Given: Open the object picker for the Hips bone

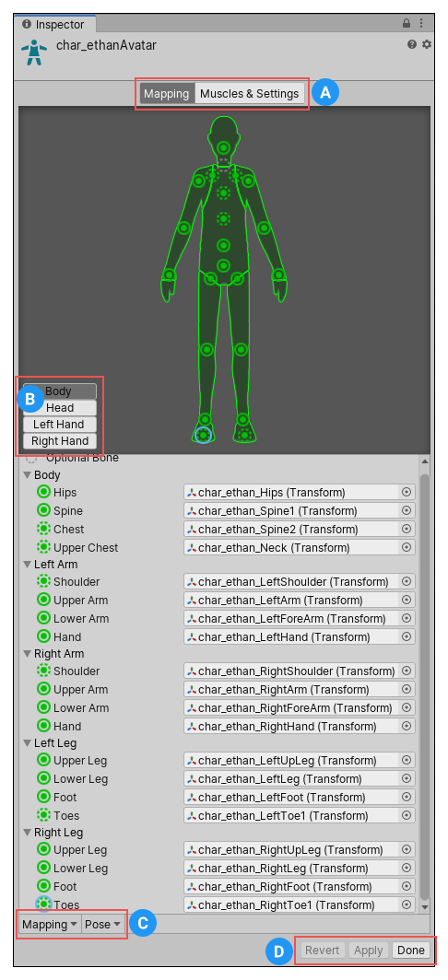Looking at the screenshot, I should point(407,493).
